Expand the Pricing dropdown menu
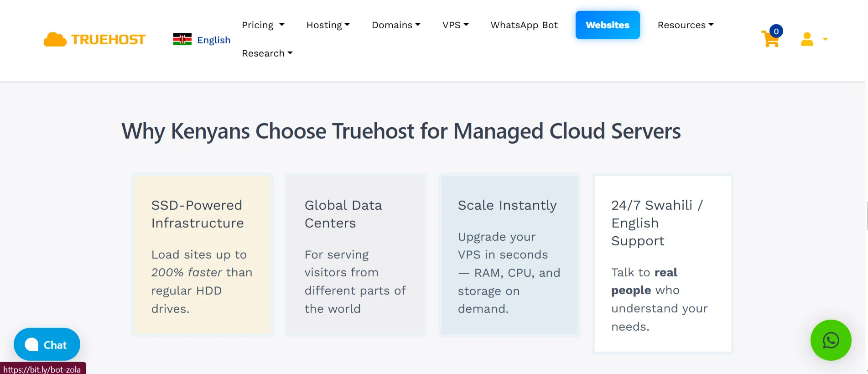868x374 pixels. (x=263, y=25)
